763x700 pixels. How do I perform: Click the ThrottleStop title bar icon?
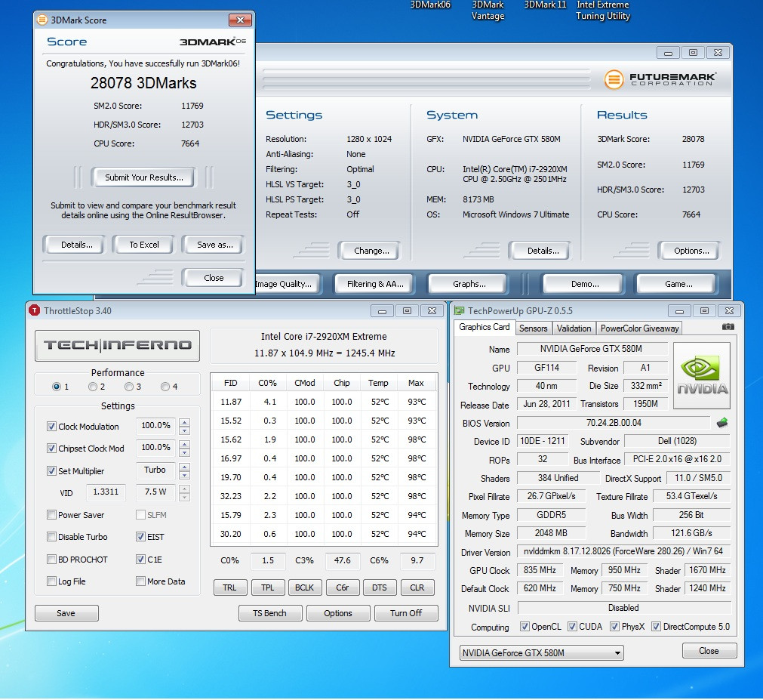(34, 310)
